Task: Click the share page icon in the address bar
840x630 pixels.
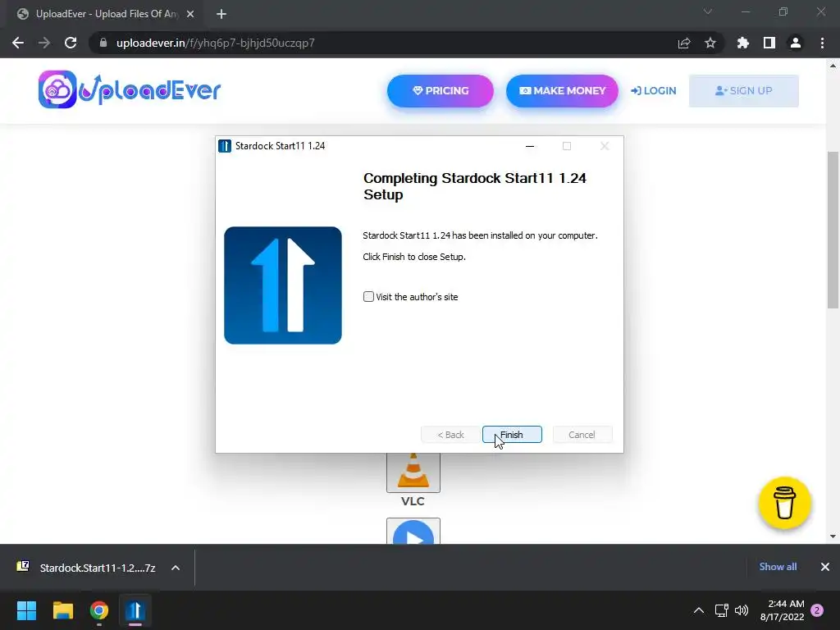Action: [684, 43]
